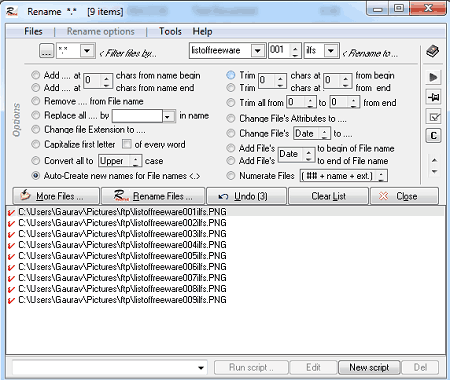Select 'Auto-Create new names' radio
The image size is (450, 380).
coord(35,176)
